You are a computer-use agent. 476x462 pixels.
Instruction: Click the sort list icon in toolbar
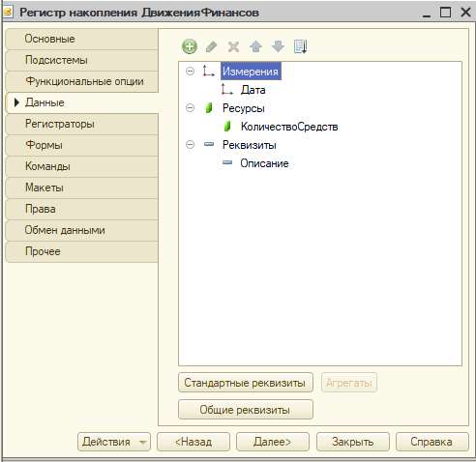(300, 47)
